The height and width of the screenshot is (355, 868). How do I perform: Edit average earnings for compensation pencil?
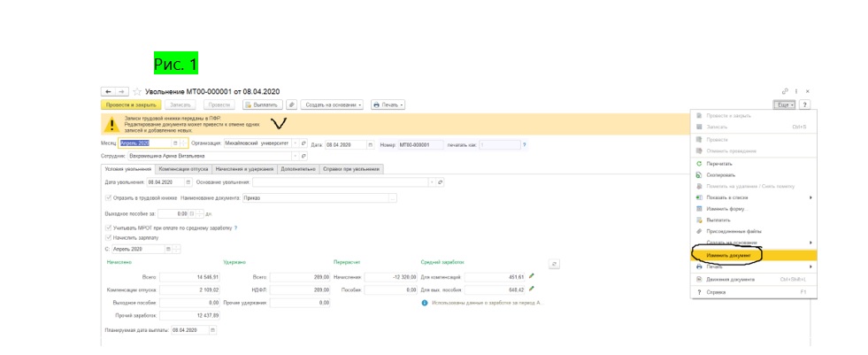pos(532,276)
